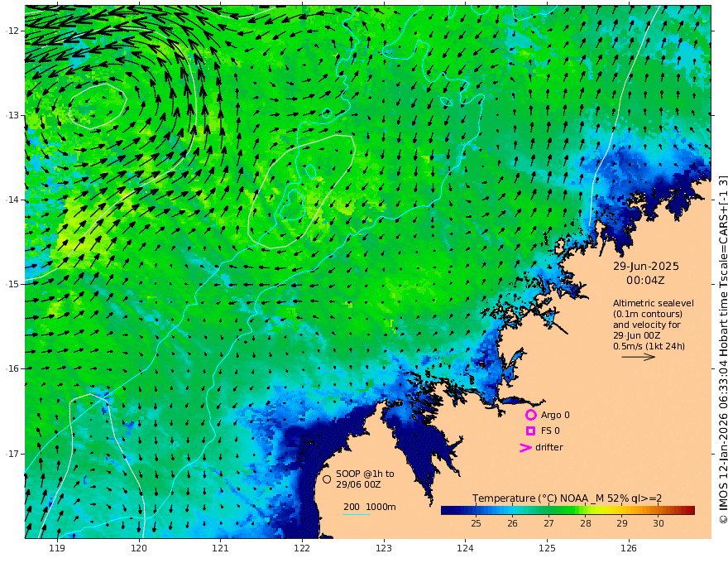Screen dimensions: 728x563
Task: Click the 29 tick label on the colorbar
Action: [x=621, y=523]
